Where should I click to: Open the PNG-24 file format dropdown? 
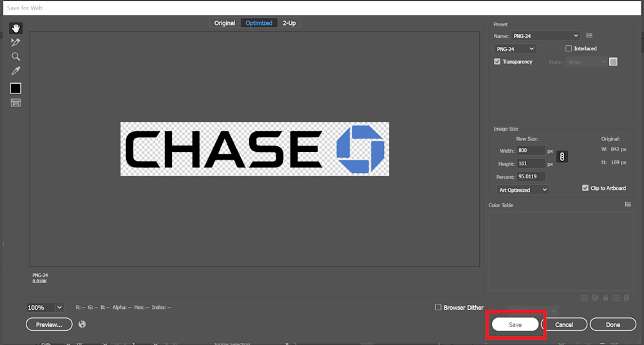[x=515, y=49]
